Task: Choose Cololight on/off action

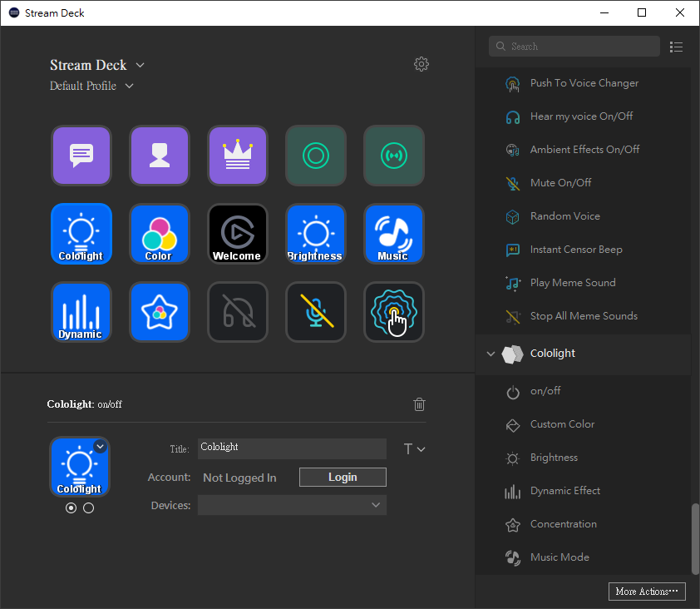Action: 583,391
